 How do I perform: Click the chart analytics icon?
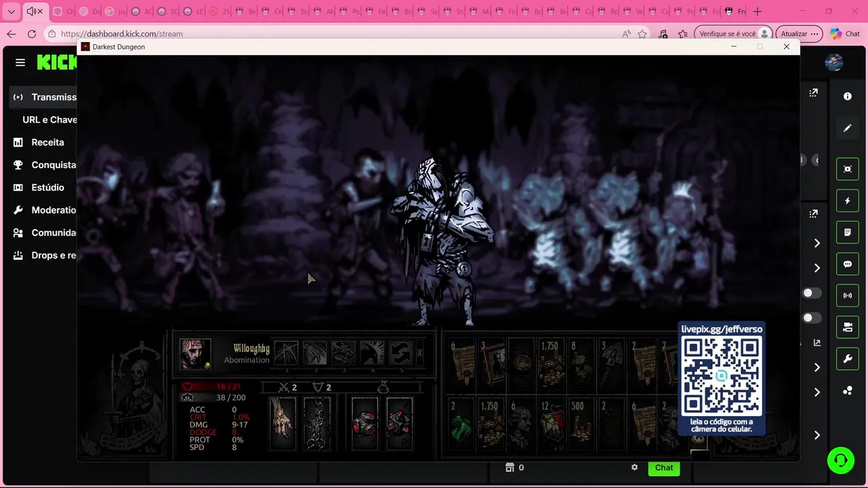[817, 343]
